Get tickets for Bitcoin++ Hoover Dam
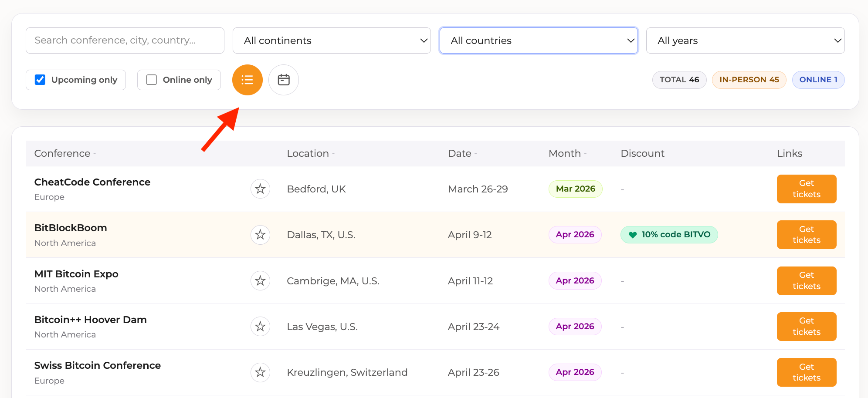This screenshot has height=398, width=868. click(806, 327)
